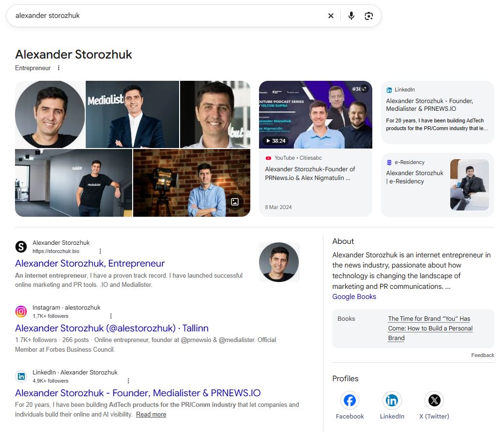Click the Feedback link
The width and height of the screenshot is (504, 433).
coord(483,355)
